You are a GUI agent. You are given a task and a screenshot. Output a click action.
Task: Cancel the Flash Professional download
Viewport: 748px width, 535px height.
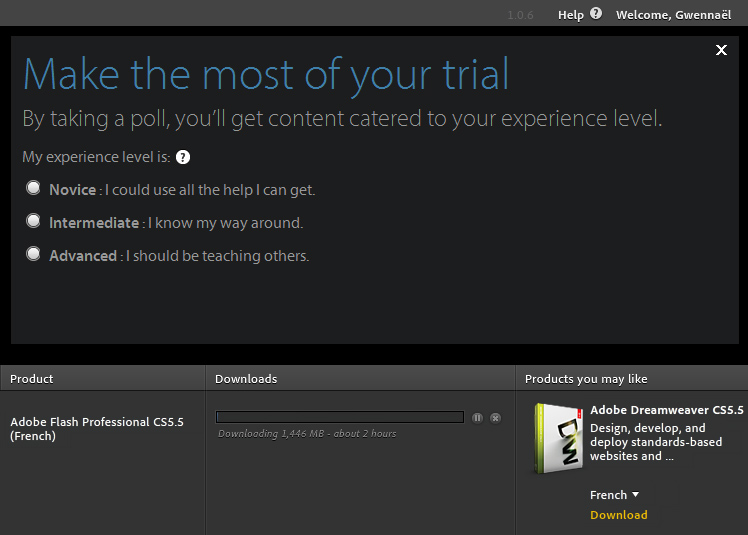495,417
